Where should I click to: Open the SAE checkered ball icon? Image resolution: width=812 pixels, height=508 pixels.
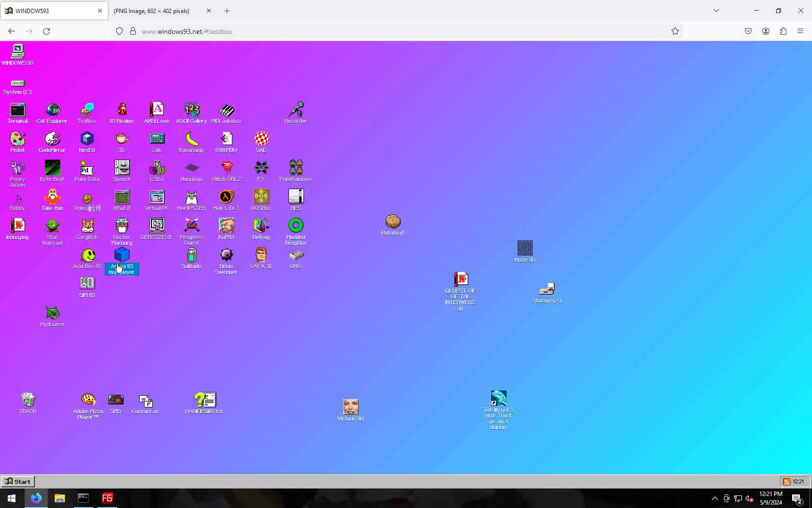pos(261,142)
